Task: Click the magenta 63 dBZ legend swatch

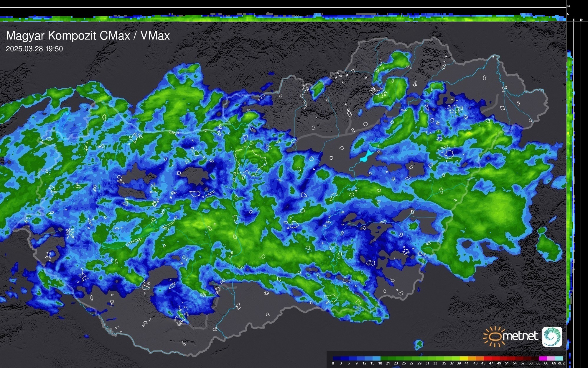Action: [x=543, y=359]
